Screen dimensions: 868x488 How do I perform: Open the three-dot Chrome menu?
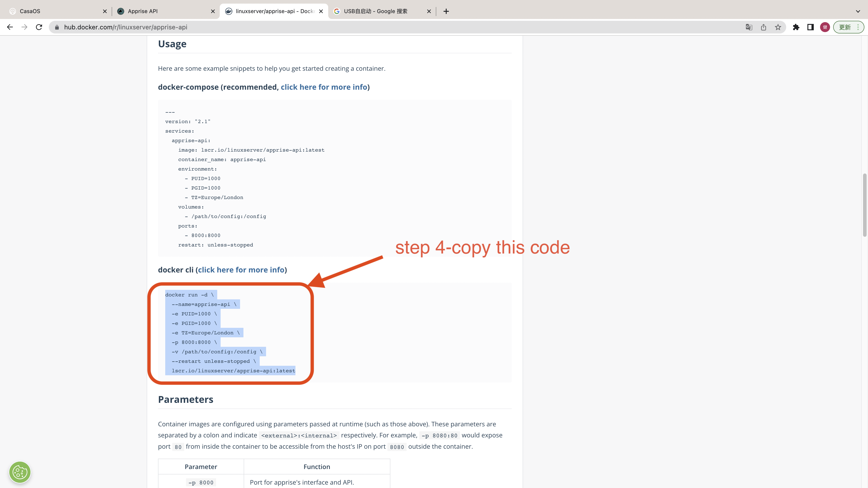coord(859,27)
